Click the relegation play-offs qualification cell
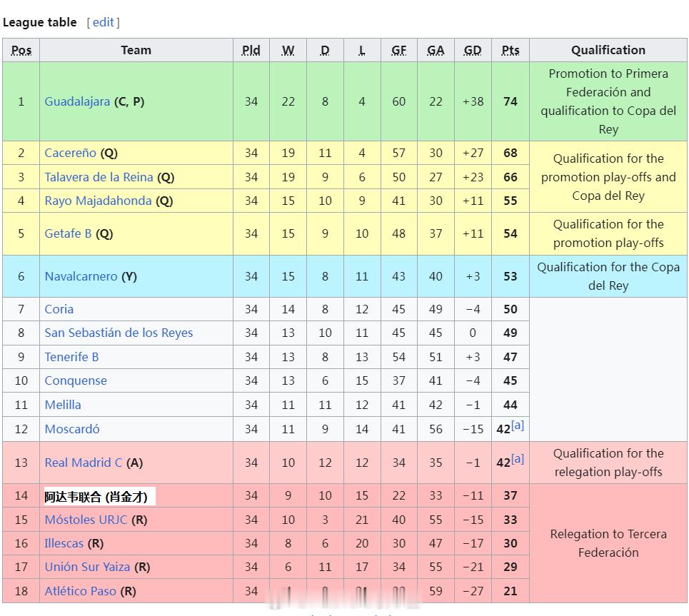689x616 pixels. [x=608, y=463]
